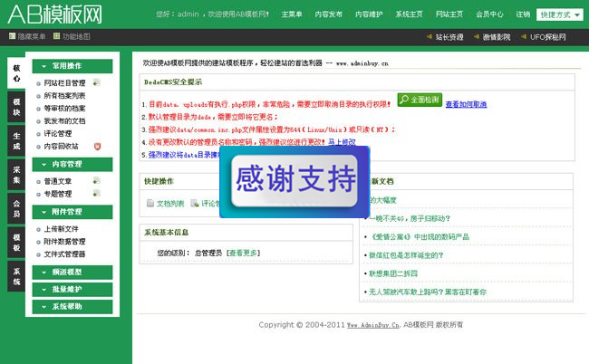Viewport: 589px width, 364px height.
Task: Click the 文档列表 document icon
Action: (150, 204)
